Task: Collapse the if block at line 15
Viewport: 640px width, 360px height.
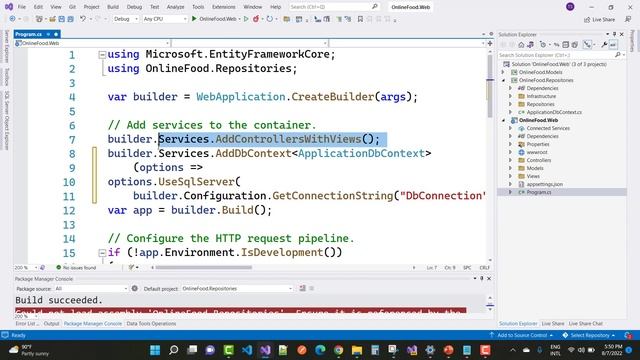Action: (x=102, y=253)
